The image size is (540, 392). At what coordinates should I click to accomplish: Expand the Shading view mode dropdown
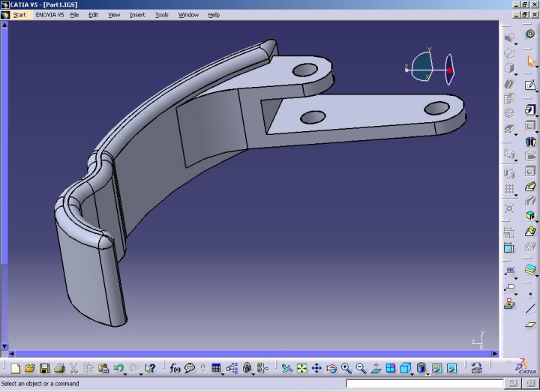click(427, 373)
